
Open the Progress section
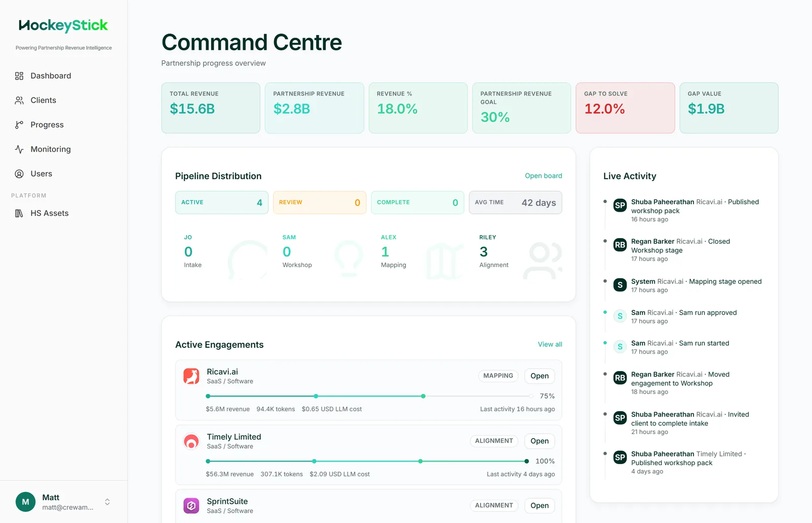pos(63,125)
